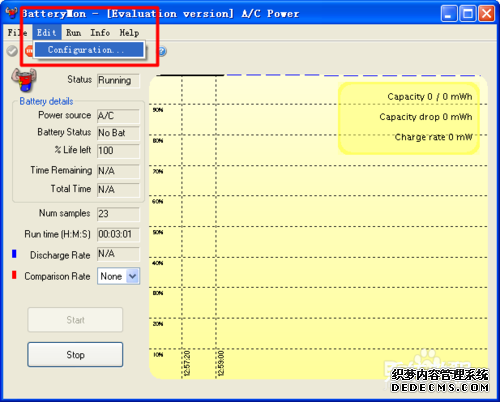
Task: Open the Run menu
Action: pos(73,33)
